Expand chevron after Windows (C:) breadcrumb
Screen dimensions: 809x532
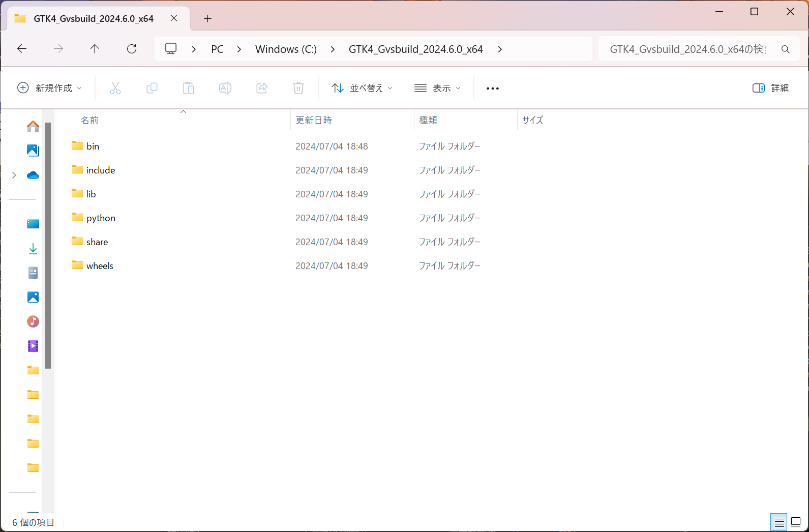pos(333,49)
